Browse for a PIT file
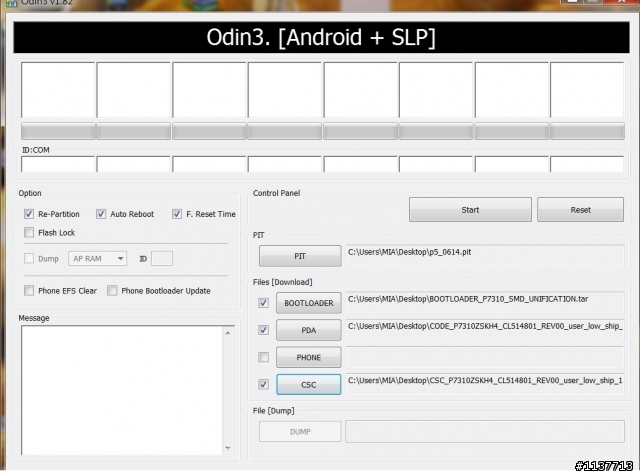 click(x=300, y=256)
